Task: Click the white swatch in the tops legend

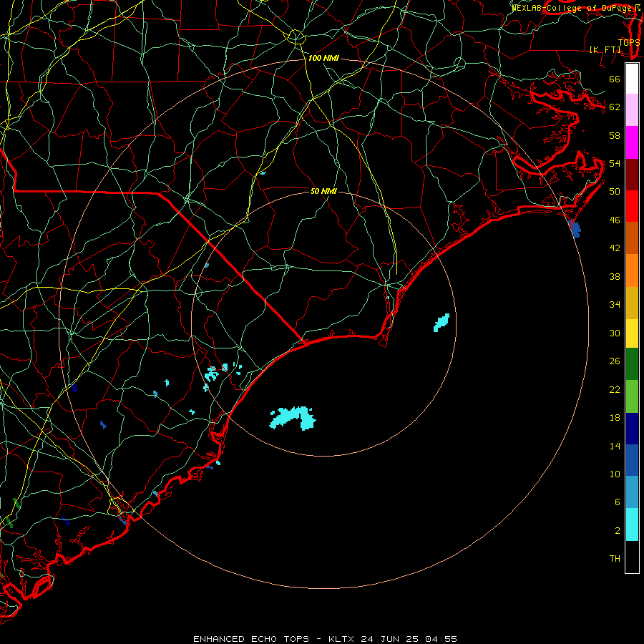Action: click(632, 79)
